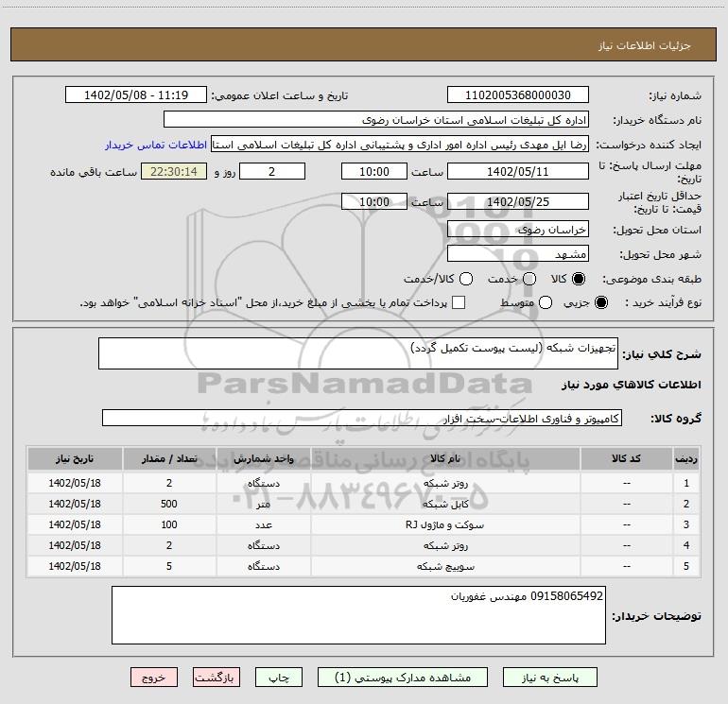Click the buyer notes text area
This screenshot has height=704, width=728.
coord(358,615)
